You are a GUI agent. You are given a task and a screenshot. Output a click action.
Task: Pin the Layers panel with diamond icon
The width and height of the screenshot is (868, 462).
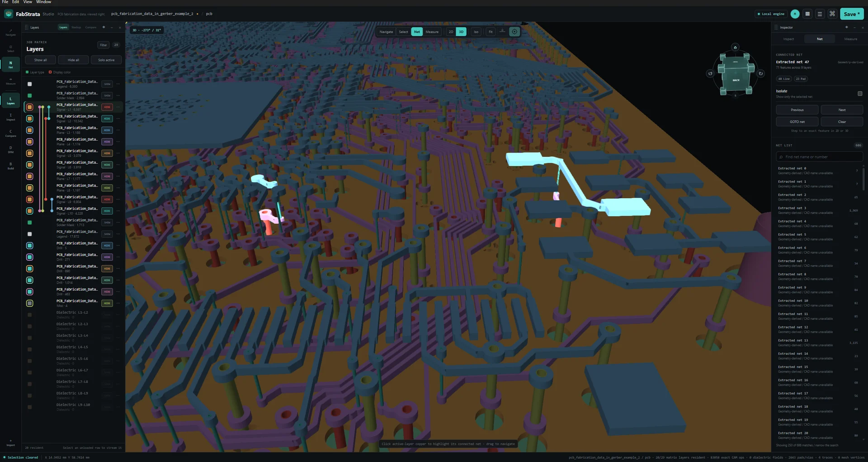104,27
